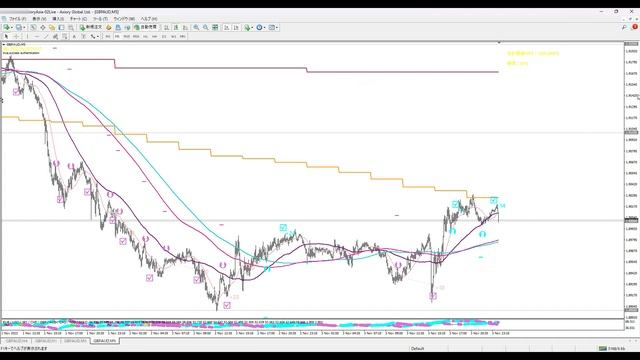Viewport: 640px width, 360px height.
Task: Open the チャート (Chart) menu
Action: pos(78,19)
